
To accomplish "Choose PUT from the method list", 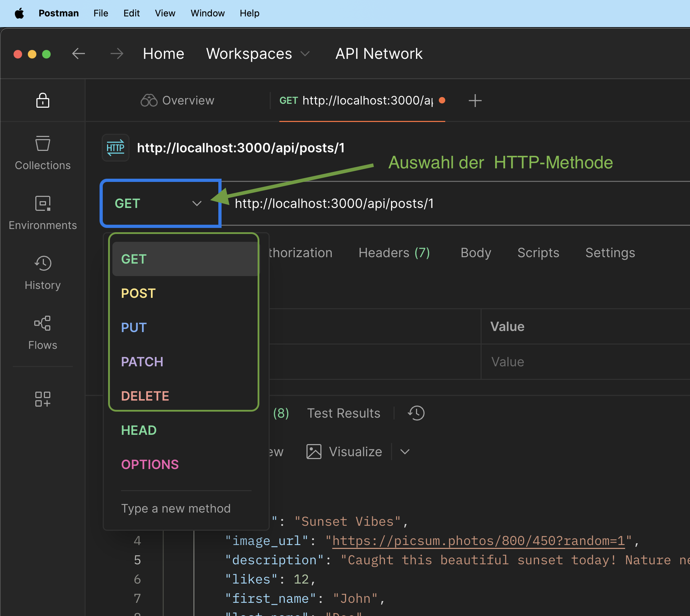I will (185, 327).
